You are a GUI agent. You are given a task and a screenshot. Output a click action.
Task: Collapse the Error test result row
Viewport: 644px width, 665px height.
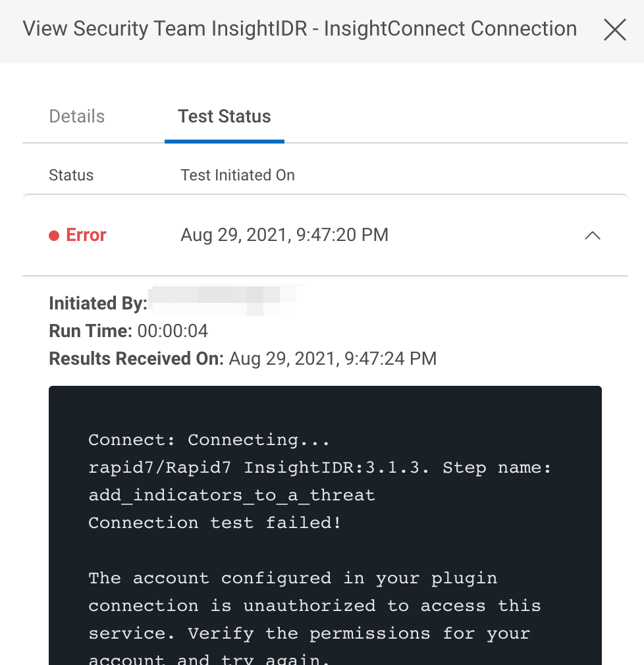point(593,235)
